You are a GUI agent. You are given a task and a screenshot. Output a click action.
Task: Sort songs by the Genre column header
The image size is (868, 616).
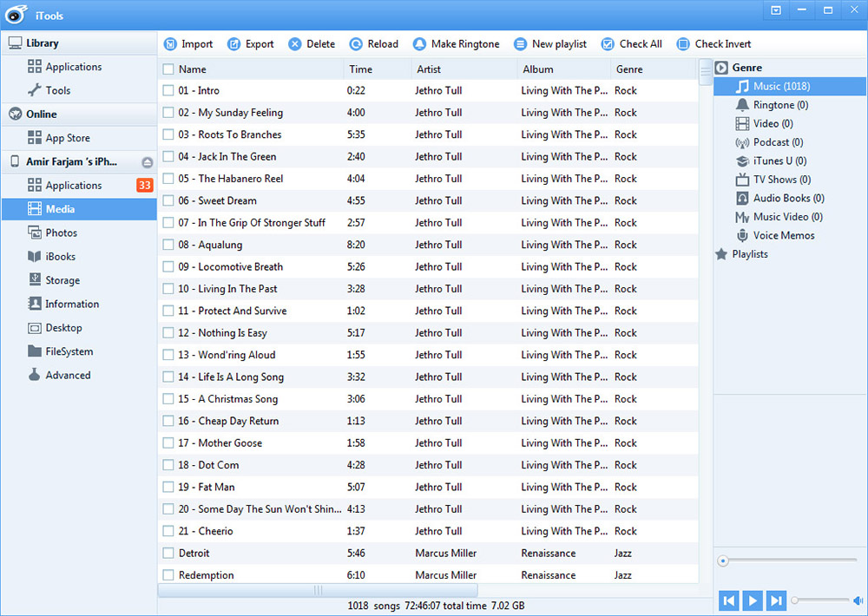pyautogui.click(x=629, y=69)
